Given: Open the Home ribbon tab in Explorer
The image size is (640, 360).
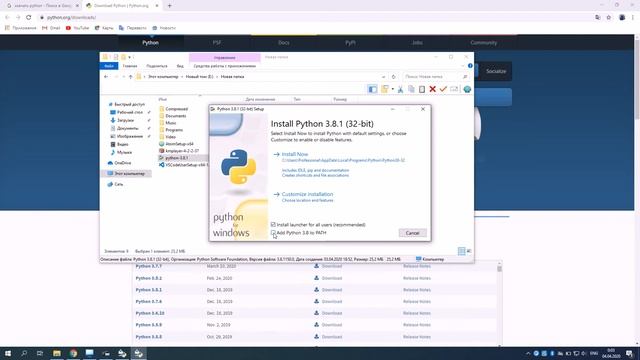Looking at the screenshot, I should (x=130, y=66).
